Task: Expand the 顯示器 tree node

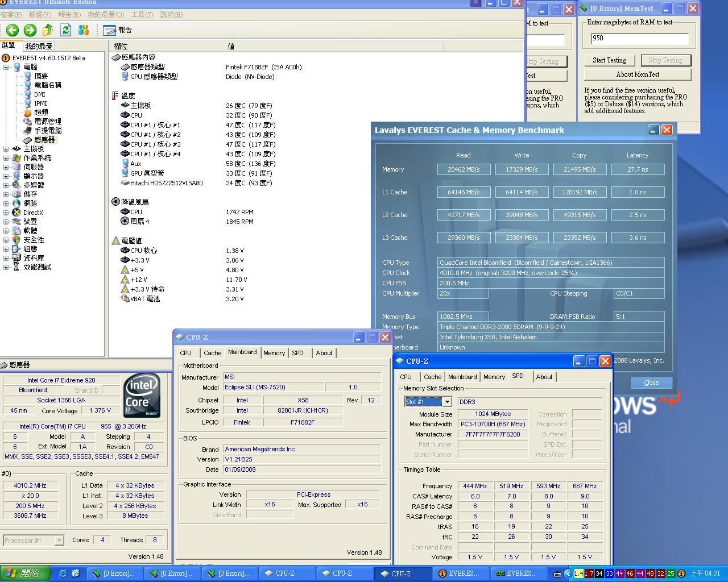Action: point(6,176)
